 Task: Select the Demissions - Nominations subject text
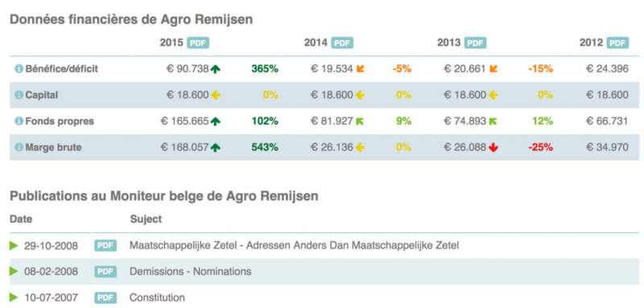point(191,272)
